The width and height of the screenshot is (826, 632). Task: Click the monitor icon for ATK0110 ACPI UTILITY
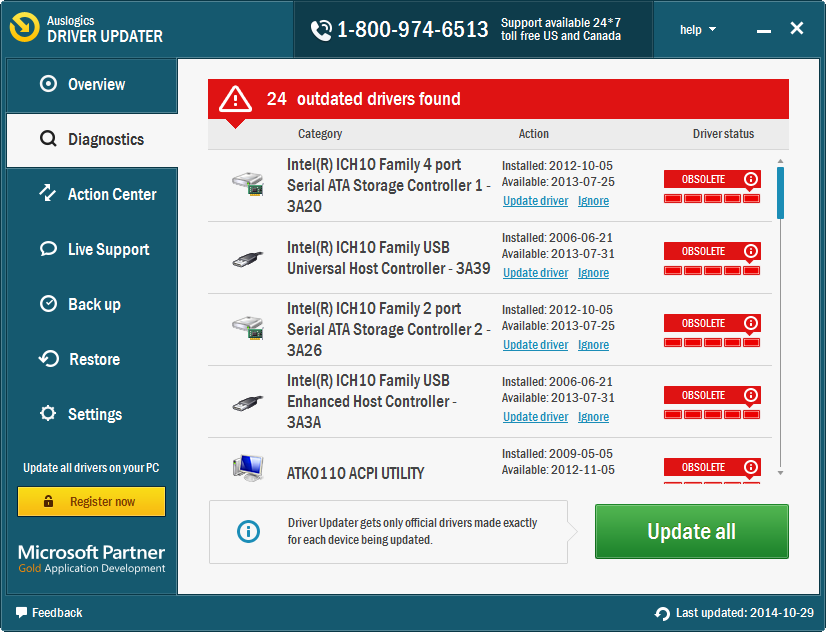point(248,468)
